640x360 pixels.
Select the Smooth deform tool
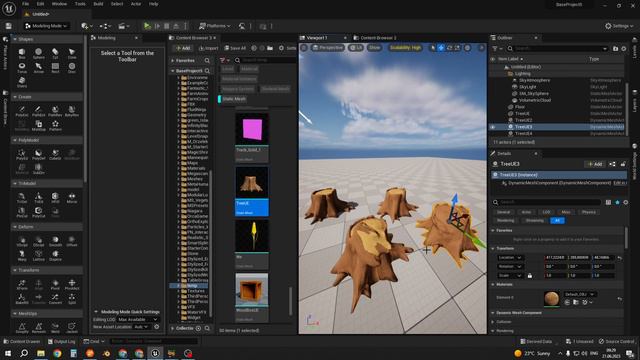point(55,241)
